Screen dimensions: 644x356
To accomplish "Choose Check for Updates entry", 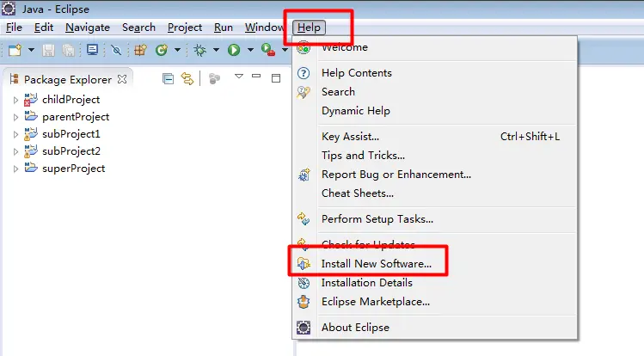I will [x=434, y=245].
